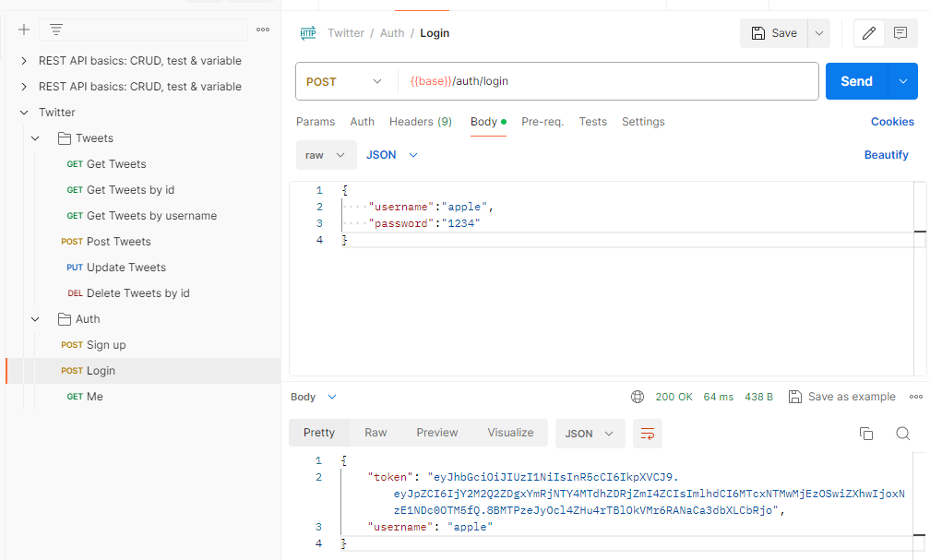Click the sidebar search filter field
930x560 pixels.
click(143, 30)
